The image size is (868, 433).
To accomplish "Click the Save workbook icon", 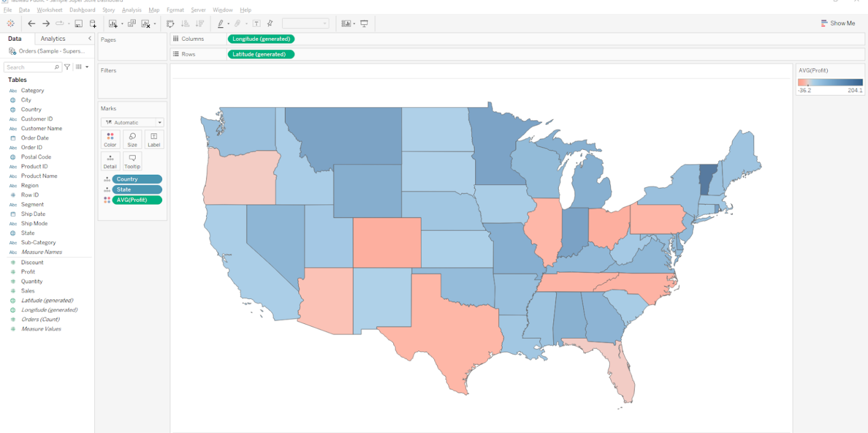I will pyautogui.click(x=79, y=23).
